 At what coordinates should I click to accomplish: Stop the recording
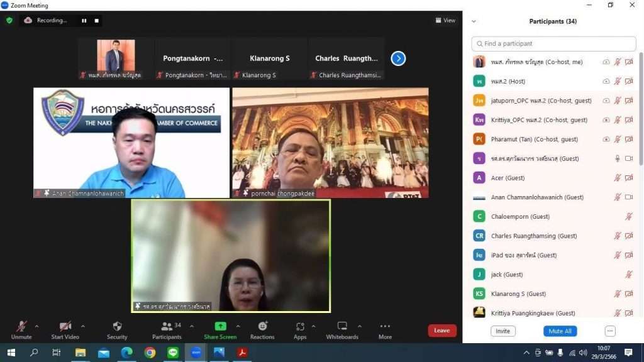[96, 21]
